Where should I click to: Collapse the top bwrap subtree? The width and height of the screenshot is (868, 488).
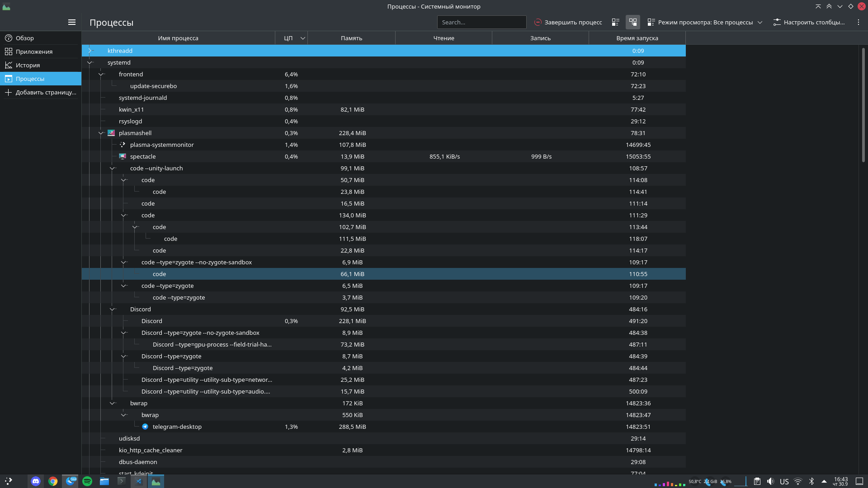point(112,403)
